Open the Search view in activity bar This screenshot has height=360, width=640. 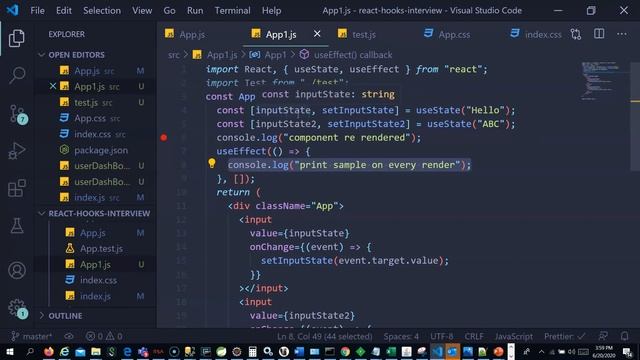click(17, 75)
